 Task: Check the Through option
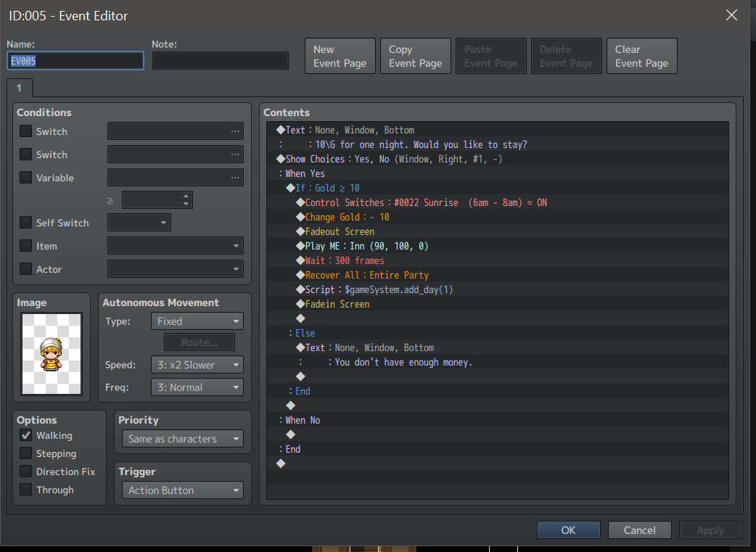click(x=25, y=490)
